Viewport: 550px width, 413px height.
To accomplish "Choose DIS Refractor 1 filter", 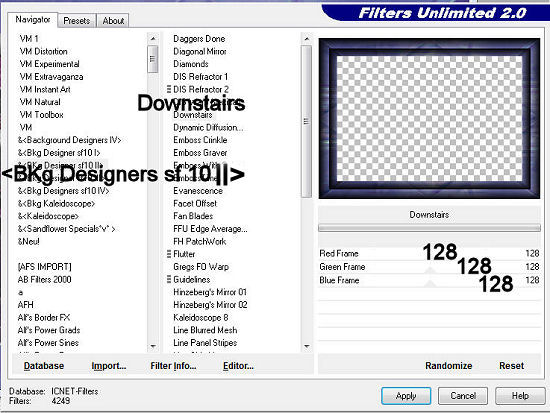I will 200,76.
